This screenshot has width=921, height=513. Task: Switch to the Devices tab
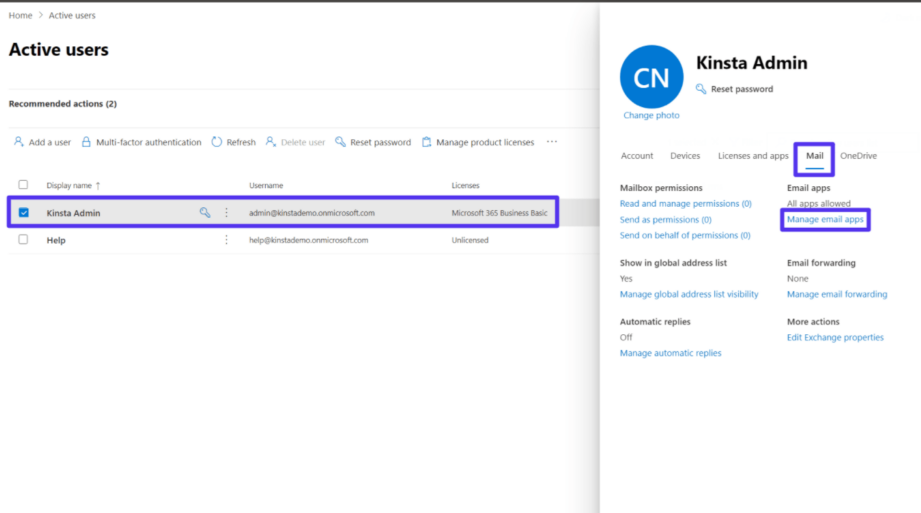click(685, 156)
